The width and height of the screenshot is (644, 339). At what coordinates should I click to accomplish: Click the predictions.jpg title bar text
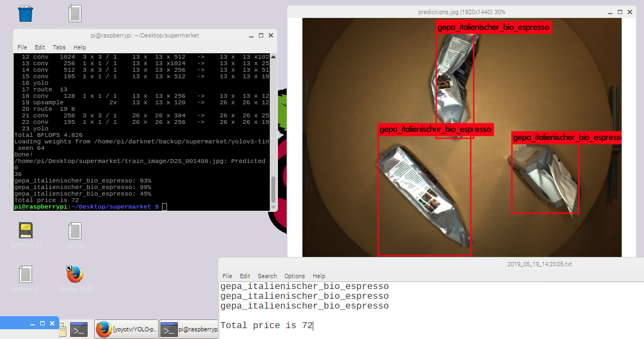coord(462,12)
